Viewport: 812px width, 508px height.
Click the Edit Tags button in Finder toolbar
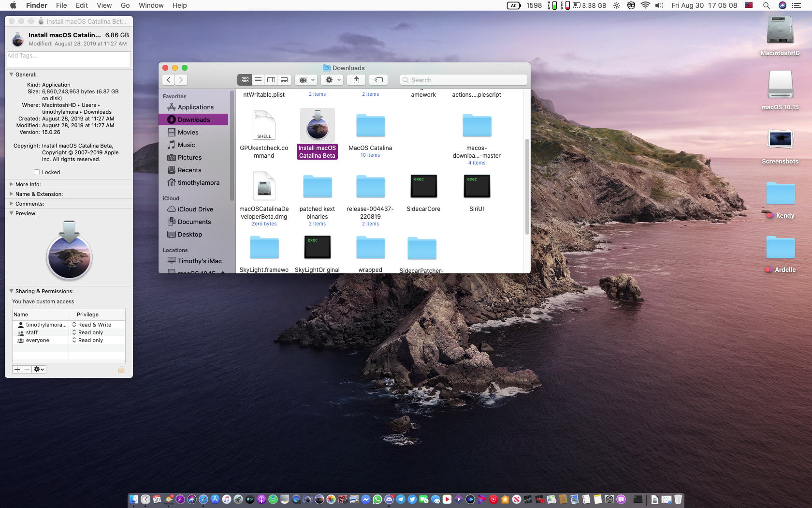click(379, 80)
